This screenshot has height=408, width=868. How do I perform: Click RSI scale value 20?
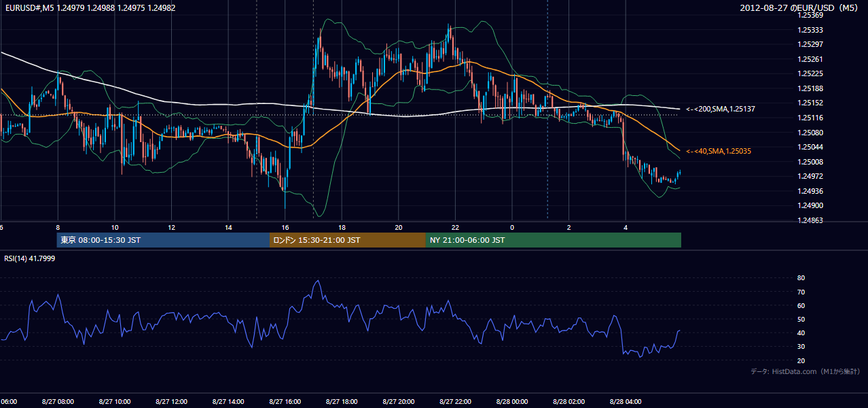click(x=801, y=360)
